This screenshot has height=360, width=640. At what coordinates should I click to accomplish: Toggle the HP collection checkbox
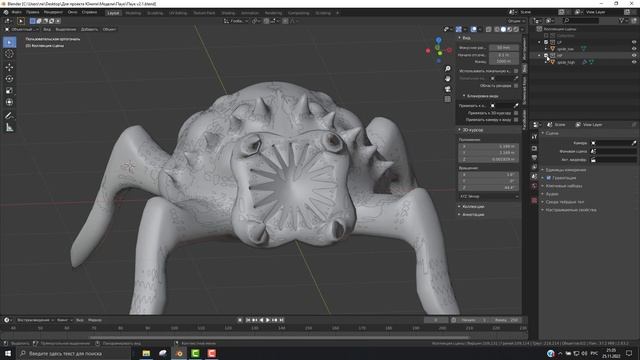click(x=546, y=55)
